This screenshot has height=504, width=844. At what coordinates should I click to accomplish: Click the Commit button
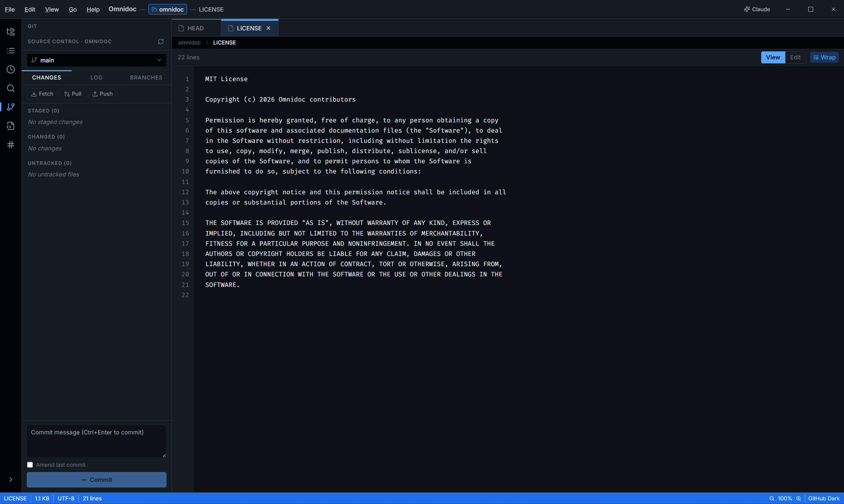pos(96,480)
